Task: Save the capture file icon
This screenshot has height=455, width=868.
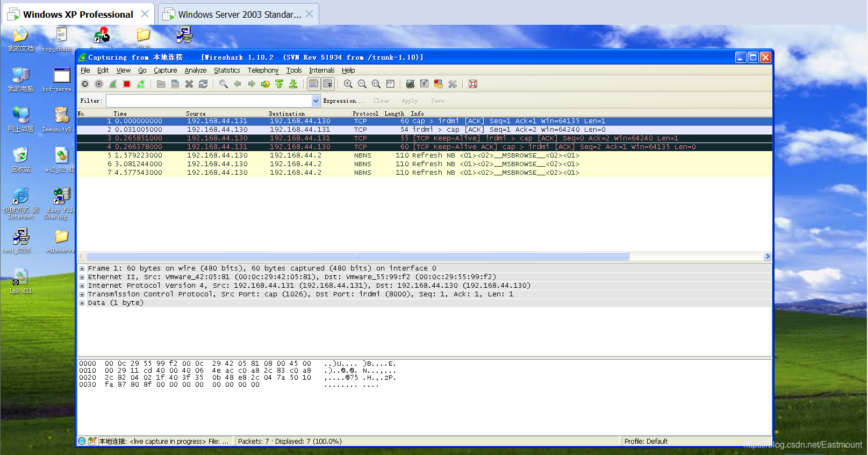Action: tap(175, 84)
